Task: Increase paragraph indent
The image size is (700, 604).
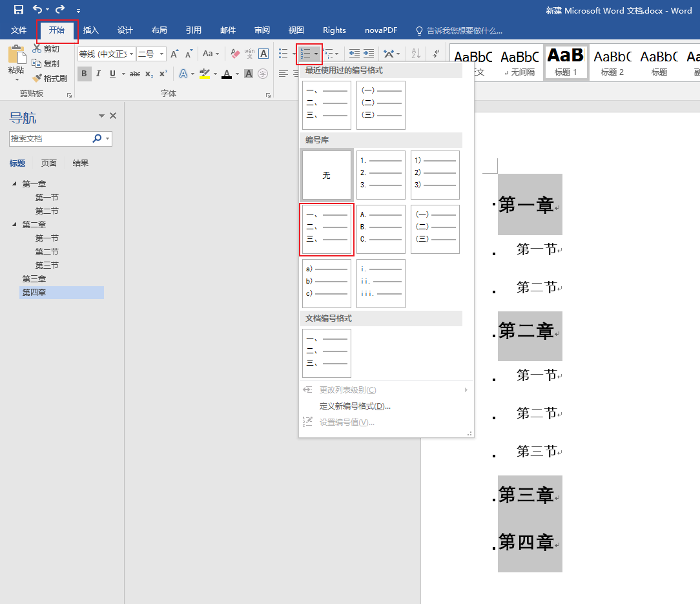Action: [369, 54]
